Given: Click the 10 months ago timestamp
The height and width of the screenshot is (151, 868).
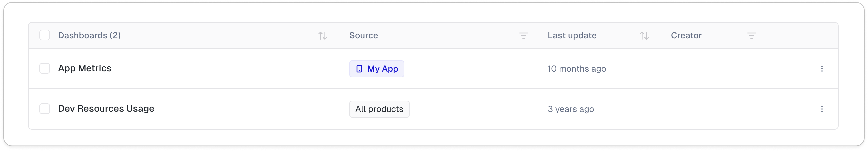Looking at the screenshot, I should click(577, 69).
